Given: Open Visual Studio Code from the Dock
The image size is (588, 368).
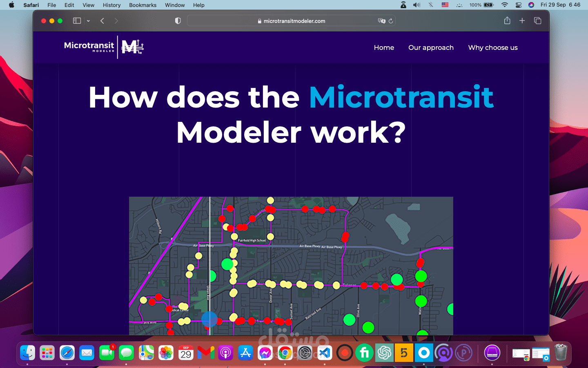Looking at the screenshot, I should 325,352.
